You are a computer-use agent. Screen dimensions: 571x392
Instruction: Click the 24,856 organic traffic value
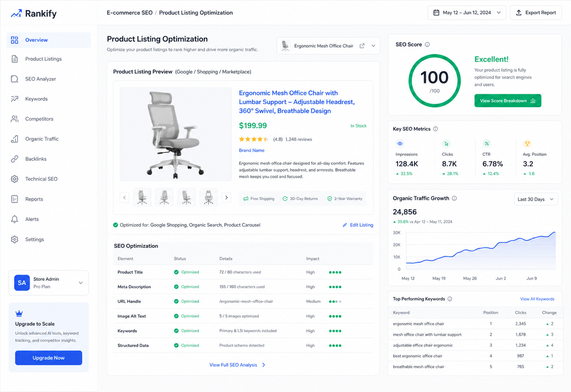[405, 212]
